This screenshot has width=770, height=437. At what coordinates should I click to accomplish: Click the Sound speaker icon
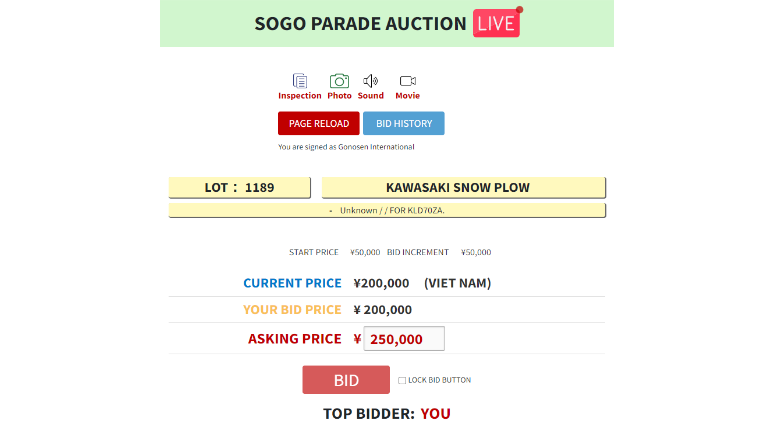[x=370, y=81]
